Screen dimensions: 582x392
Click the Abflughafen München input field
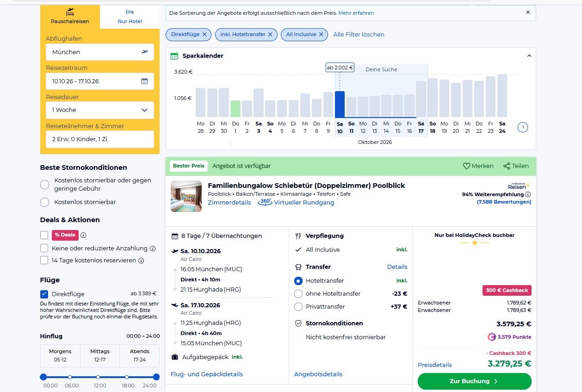(x=100, y=52)
